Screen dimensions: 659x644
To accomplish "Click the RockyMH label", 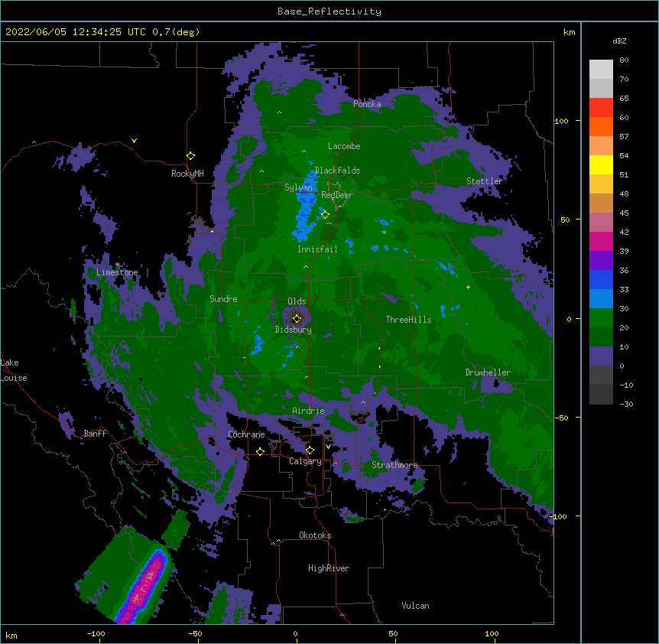I will [x=187, y=174].
